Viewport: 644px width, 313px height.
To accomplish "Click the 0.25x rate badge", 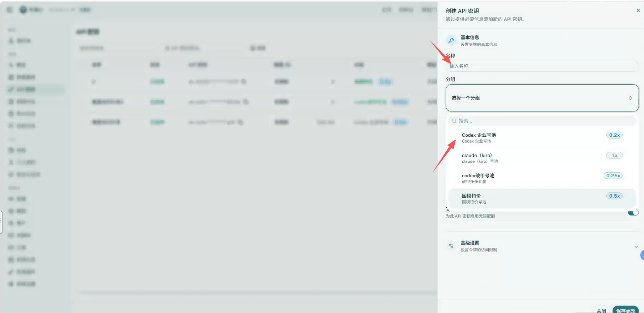I will click(x=613, y=176).
